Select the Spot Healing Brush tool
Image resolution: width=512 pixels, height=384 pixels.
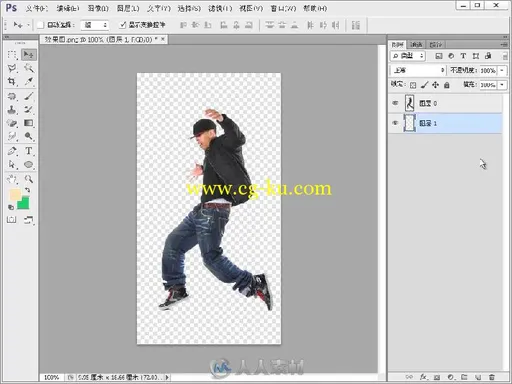tap(12, 96)
